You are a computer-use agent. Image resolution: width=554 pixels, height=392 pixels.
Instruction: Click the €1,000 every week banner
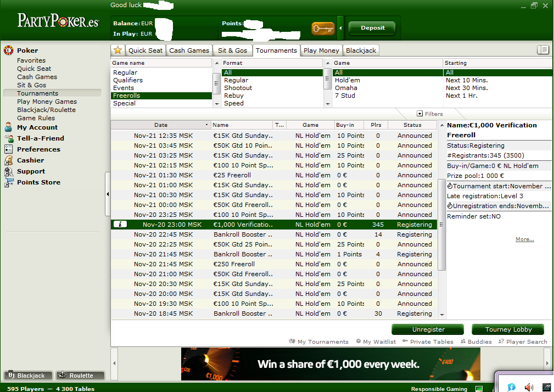[331, 364]
